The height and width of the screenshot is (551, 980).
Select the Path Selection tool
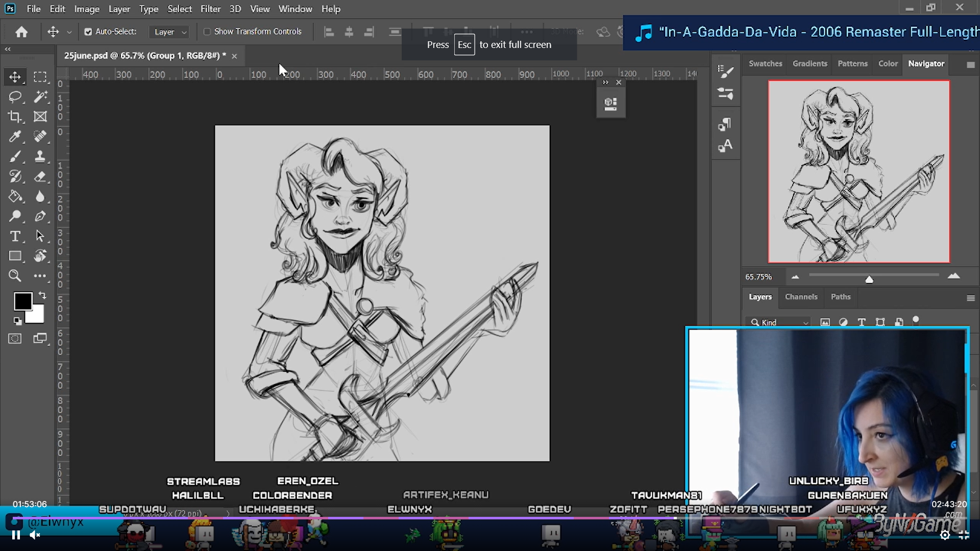pyautogui.click(x=40, y=236)
